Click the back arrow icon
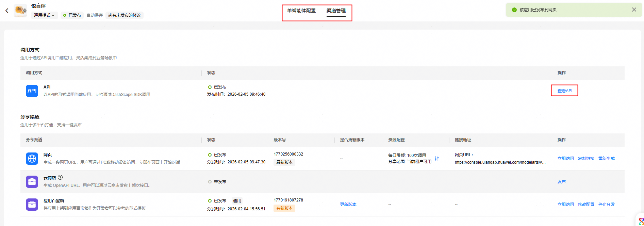The width and height of the screenshot is (644, 226). click(7, 11)
